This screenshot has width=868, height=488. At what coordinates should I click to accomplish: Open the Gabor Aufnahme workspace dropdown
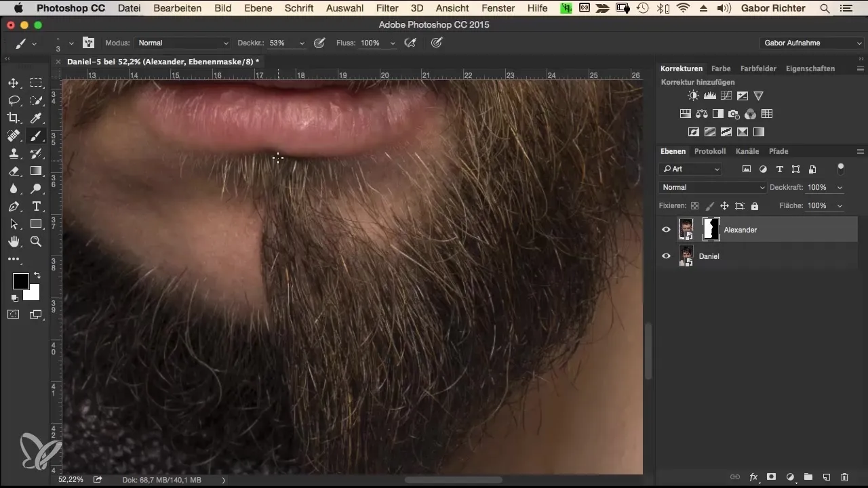(812, 43)
